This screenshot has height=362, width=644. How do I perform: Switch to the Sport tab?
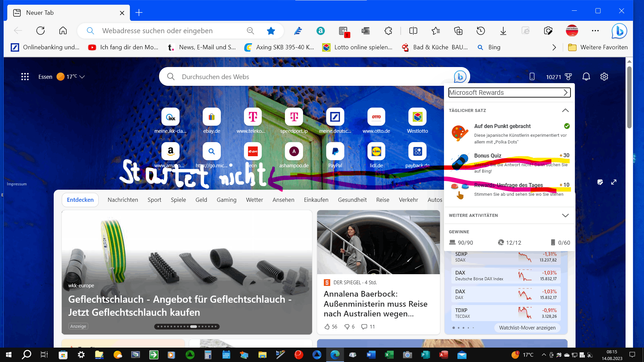tap(154, 200)
